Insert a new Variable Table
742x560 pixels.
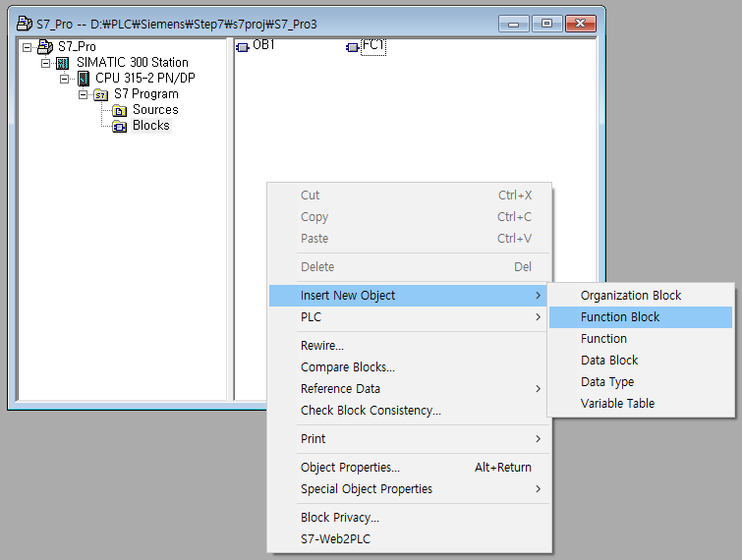tap(641, 404)
